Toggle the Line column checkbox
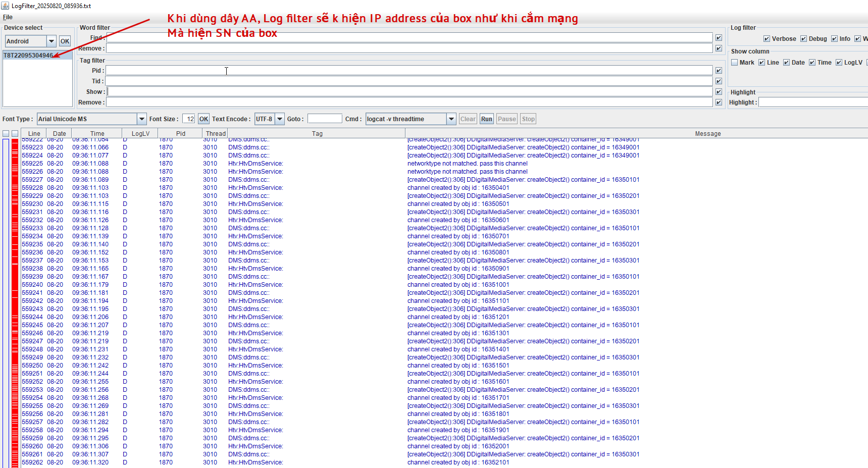The width and height of the screenshot is (868, 468). click(762, 63)
